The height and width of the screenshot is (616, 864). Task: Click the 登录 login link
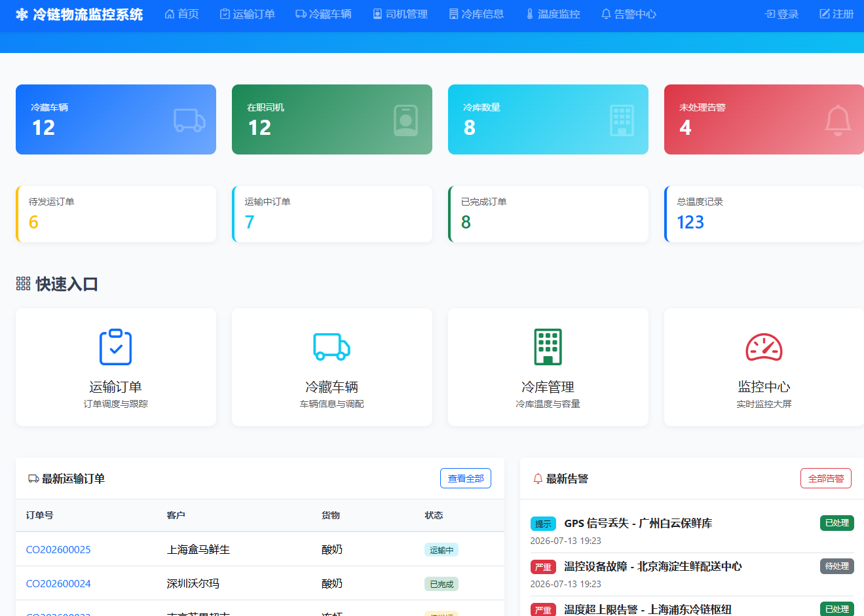pyautogui.click(x=782, y=14)
